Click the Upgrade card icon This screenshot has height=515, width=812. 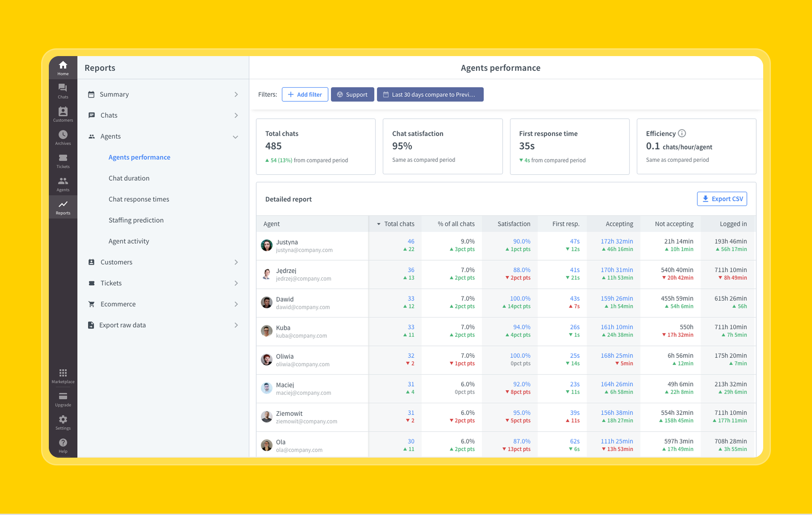pos(63,399)
